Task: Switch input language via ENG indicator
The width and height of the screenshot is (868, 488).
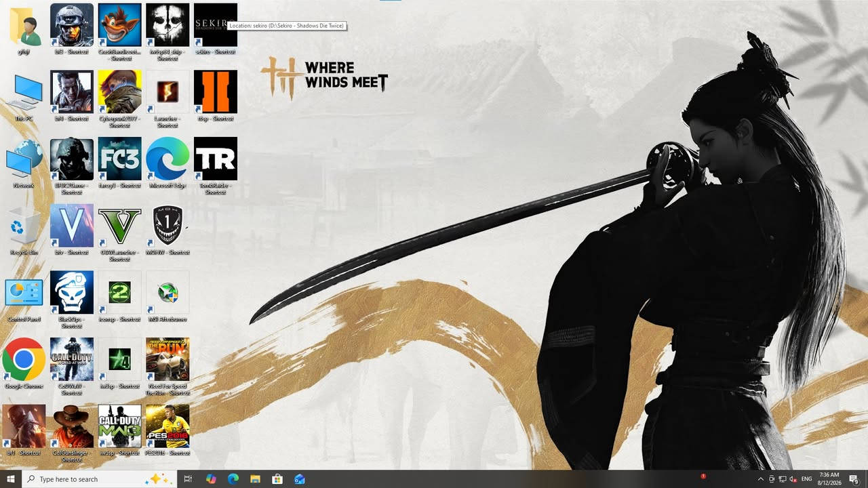Action: (x=806, y=479)
